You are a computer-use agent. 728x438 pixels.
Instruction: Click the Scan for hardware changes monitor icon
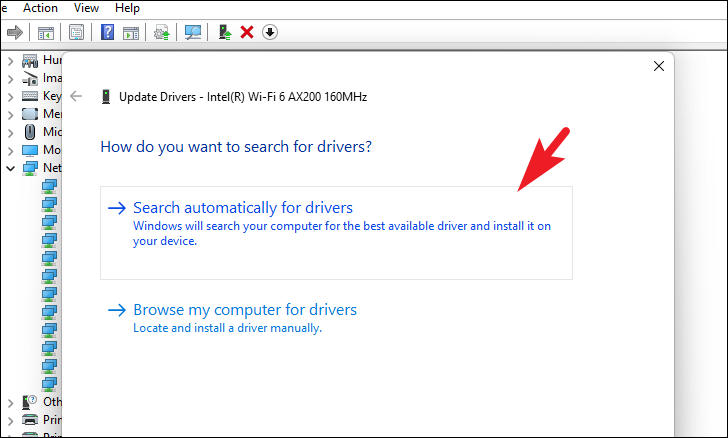point(193,32)
